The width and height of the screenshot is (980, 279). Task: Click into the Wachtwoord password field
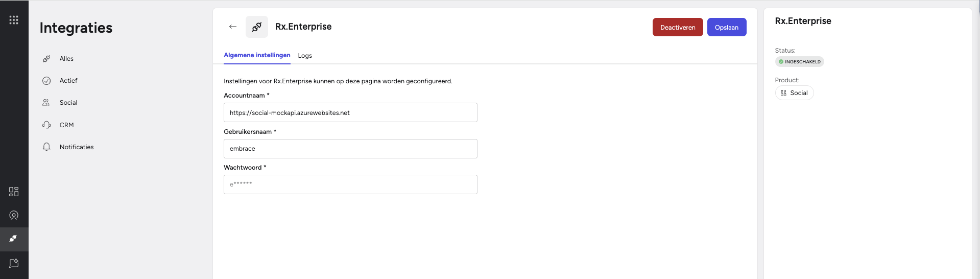tap(350, 184)
